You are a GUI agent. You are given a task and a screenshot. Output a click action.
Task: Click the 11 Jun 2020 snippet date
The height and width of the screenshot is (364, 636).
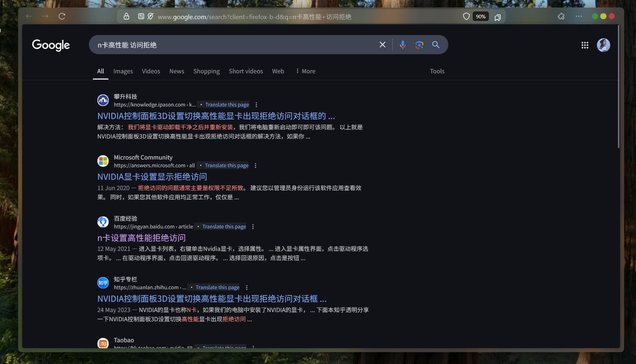tap(114, 188)
